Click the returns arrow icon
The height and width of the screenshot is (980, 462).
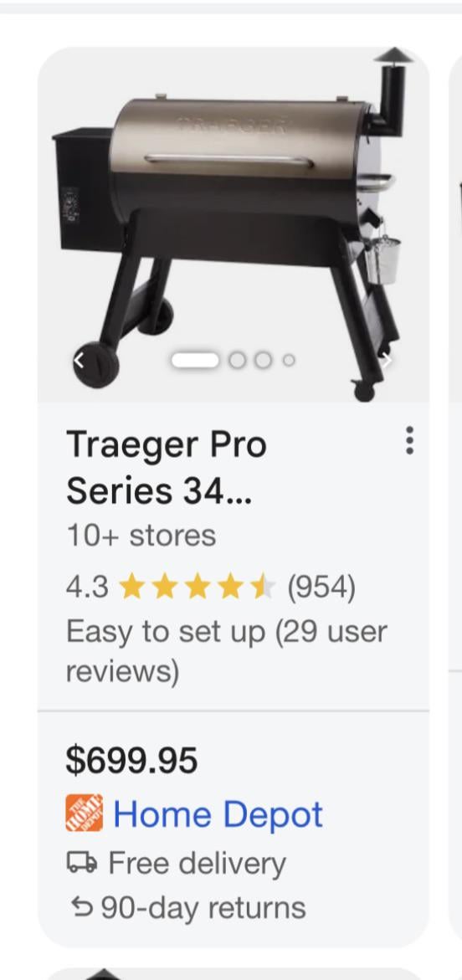[x=81, y=907]
